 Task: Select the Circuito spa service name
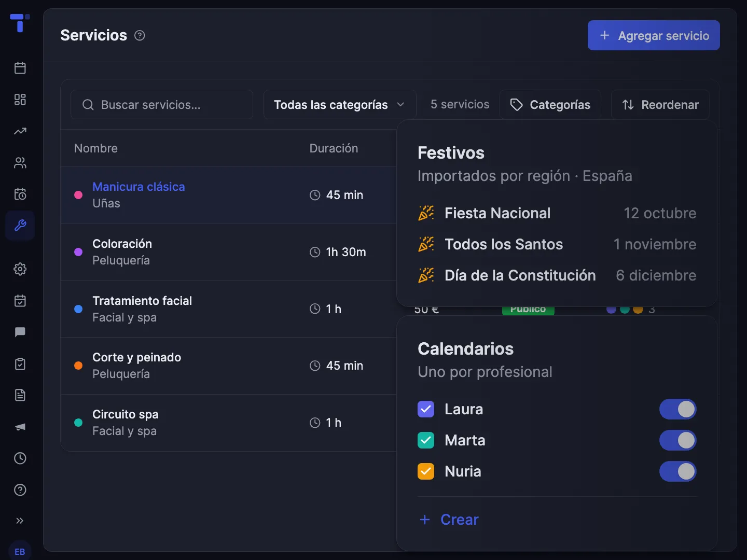pyautogui.click(x=126, y=414)
